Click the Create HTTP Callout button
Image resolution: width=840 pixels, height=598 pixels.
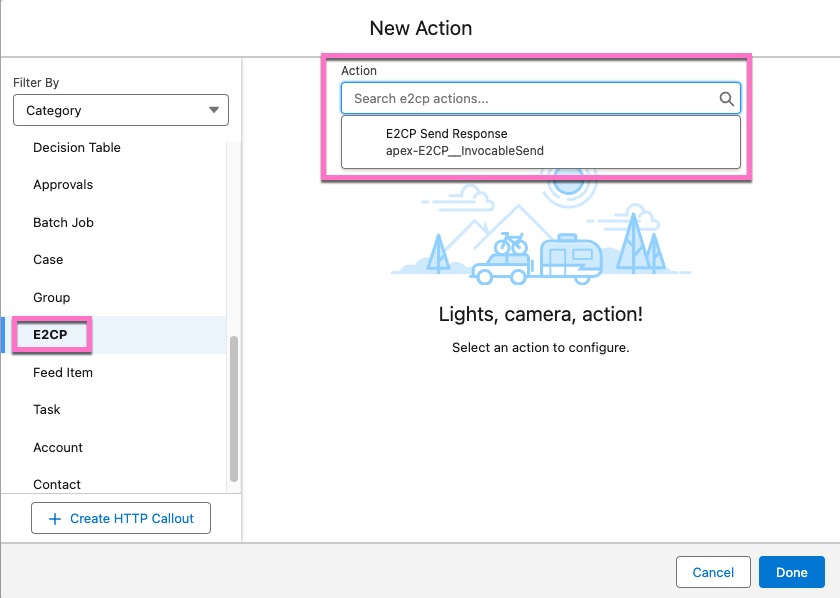click(121, 518)
